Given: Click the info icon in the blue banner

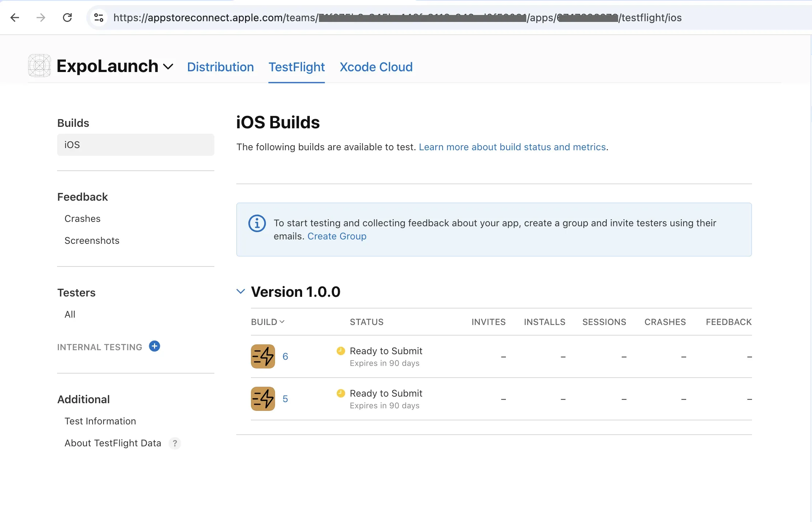Looking at the screenshot, I should coord(257,223).
